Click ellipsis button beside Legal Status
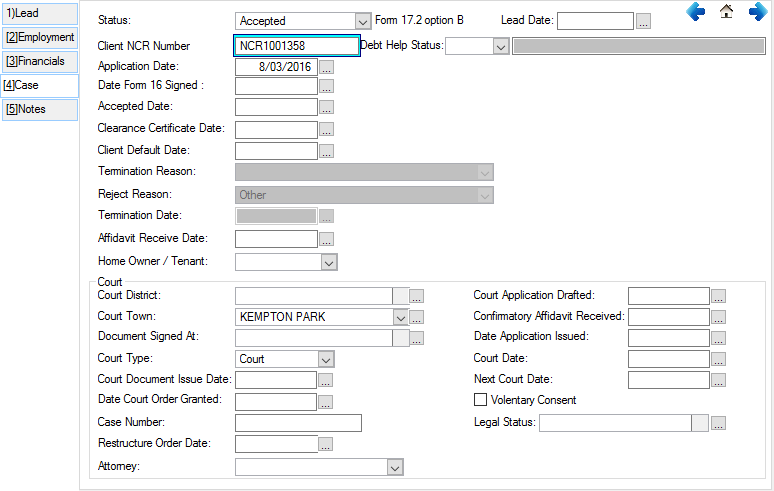The width and height of the screenshot is (774, 491). coord(718,423)
